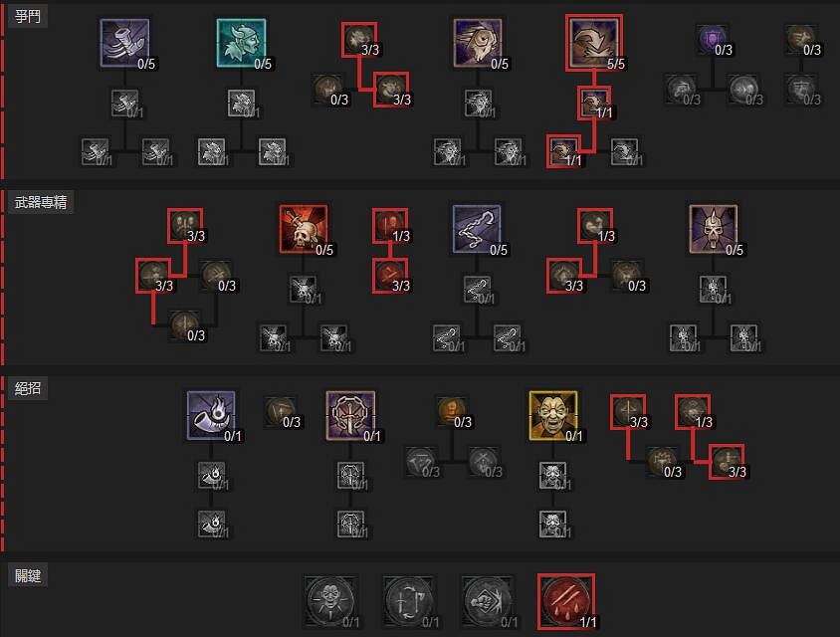Click the 關鍵 category label

coord(28,575)
